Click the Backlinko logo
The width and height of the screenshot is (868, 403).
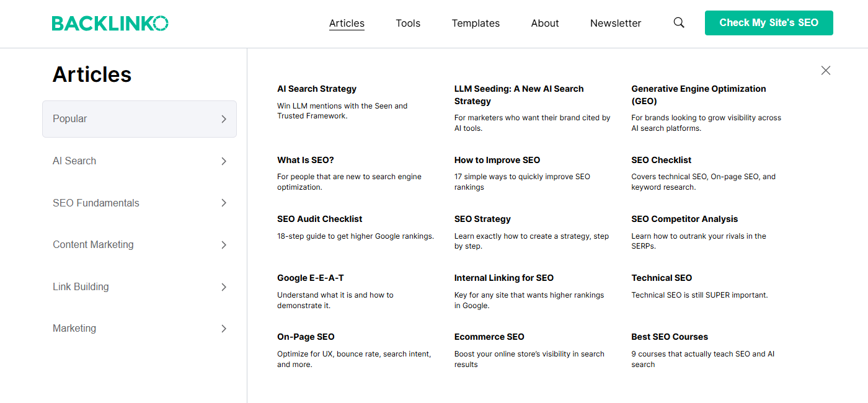tap(110, 22)
